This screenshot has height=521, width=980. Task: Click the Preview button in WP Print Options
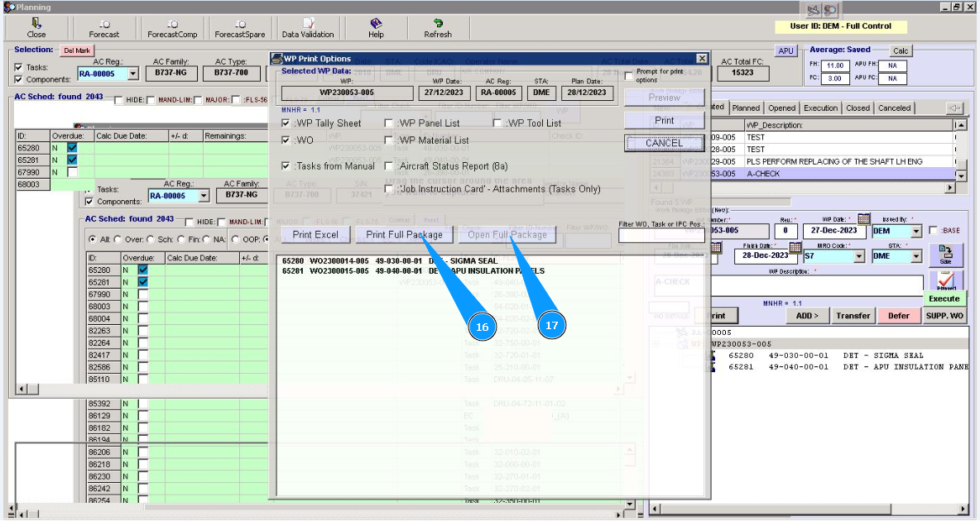tap(664, 98)
